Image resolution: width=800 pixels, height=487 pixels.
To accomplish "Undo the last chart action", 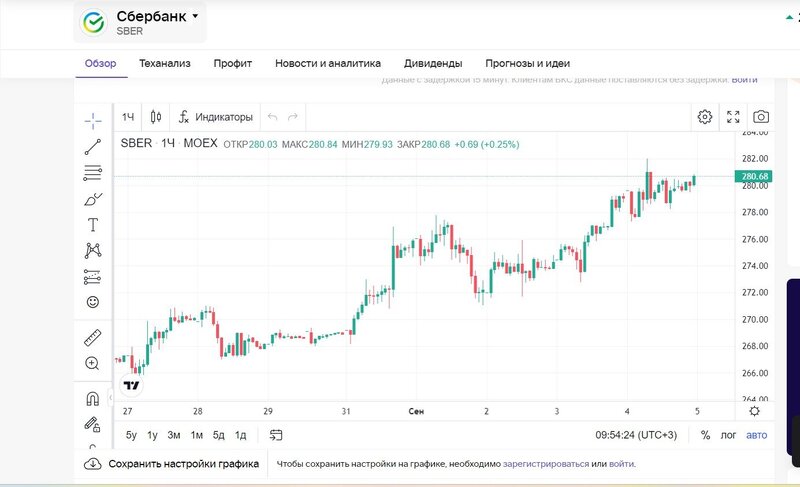I will pos(272,117).
